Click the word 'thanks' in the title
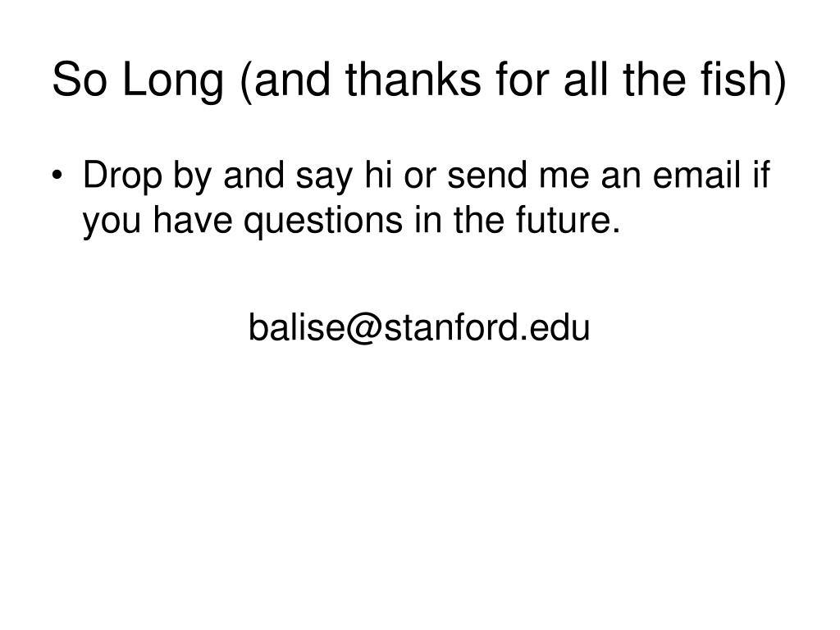The height and width of the screenshot is (630, 840). click(x=413, y=80)
